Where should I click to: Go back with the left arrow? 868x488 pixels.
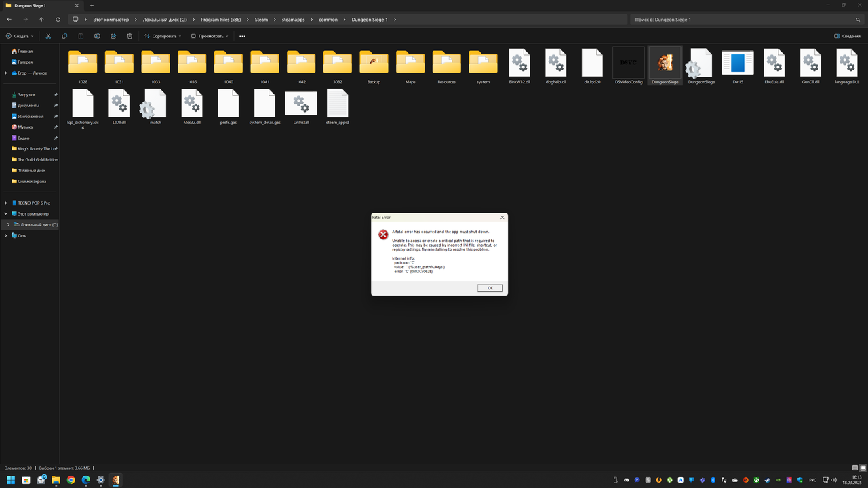point(9,20)
